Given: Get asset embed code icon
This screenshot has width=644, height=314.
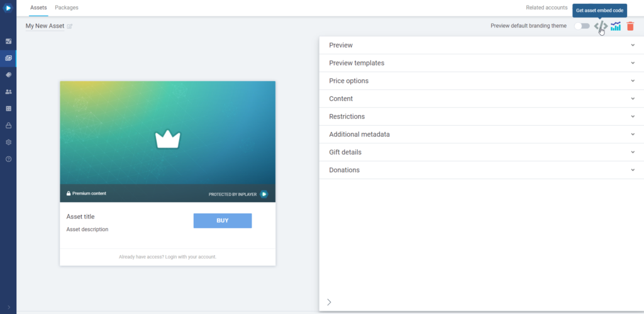Looking at the screenshot, I should click(601, 26).
